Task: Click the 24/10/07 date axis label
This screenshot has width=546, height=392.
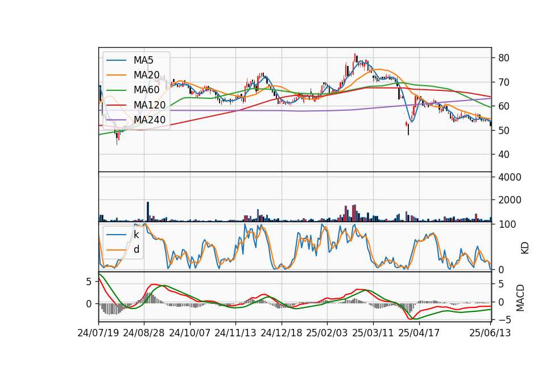Action: click(x=190, y=333)
